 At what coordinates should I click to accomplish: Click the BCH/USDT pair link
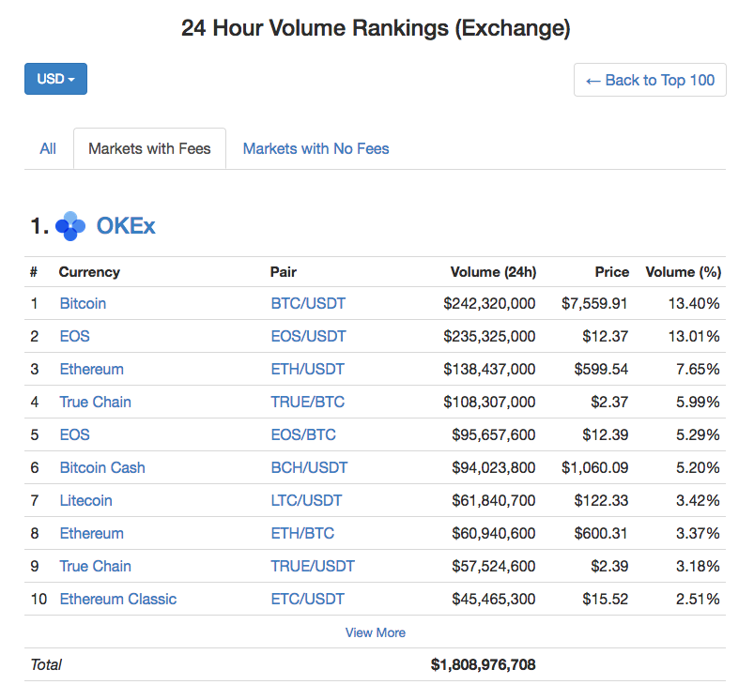point(309,467)
